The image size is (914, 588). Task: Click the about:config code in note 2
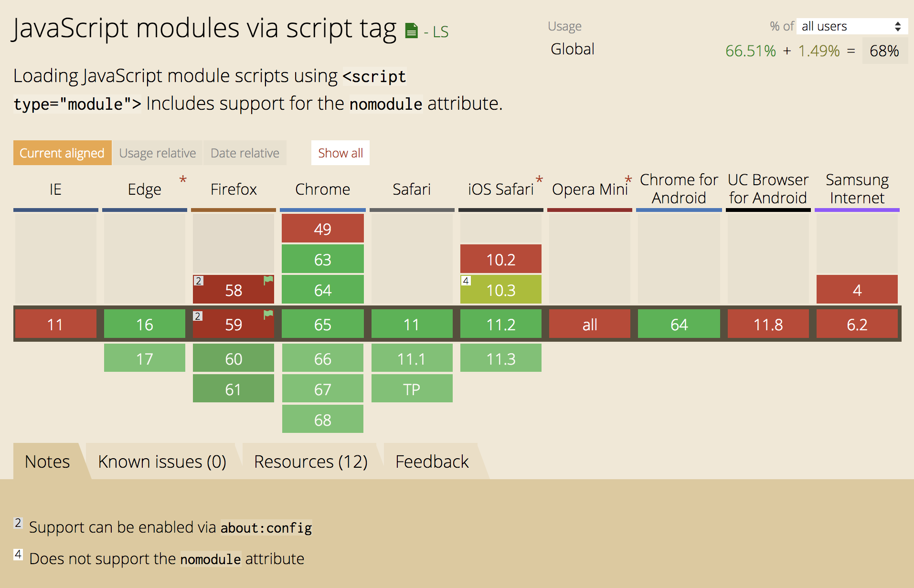(266, 527)
